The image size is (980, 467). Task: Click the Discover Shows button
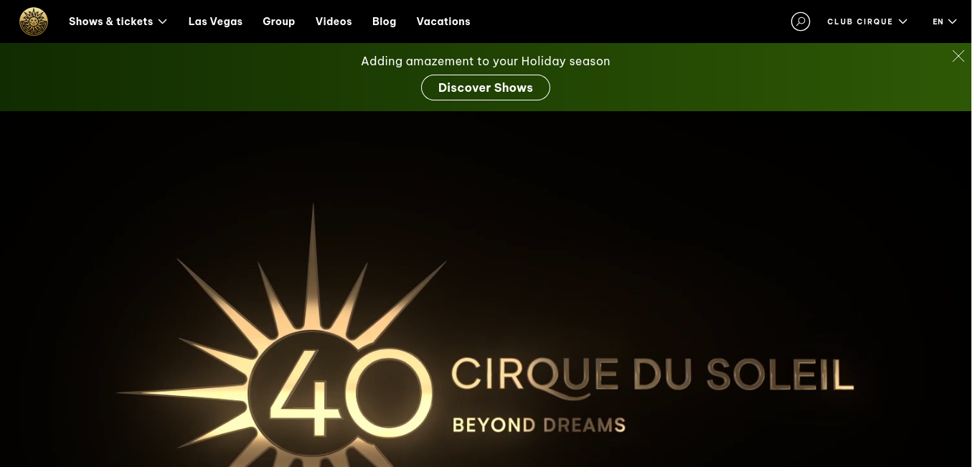pyautogui.click(x=486, y=88)
